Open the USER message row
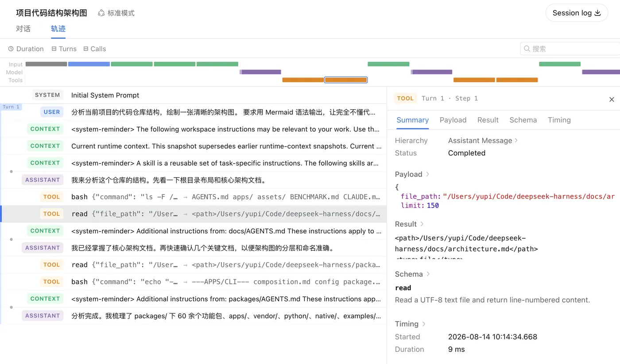Viewport: 620px width, 364px height. pos(193,112)
